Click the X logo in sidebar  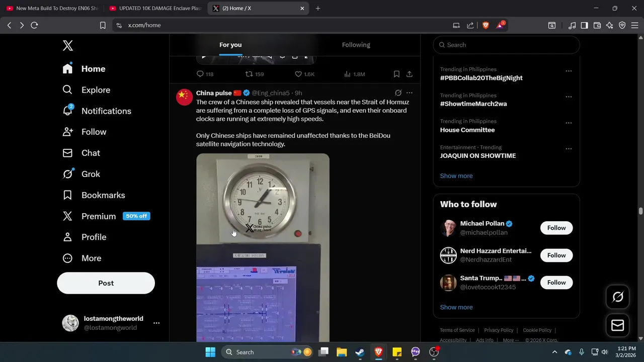point(68,46)
